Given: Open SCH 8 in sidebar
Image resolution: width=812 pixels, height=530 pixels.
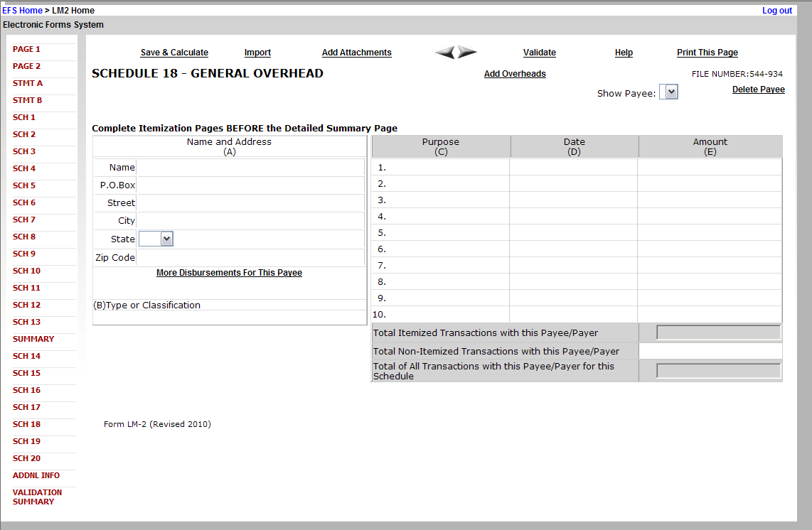Looking at the screenshot, I should [x=24, y=237].
